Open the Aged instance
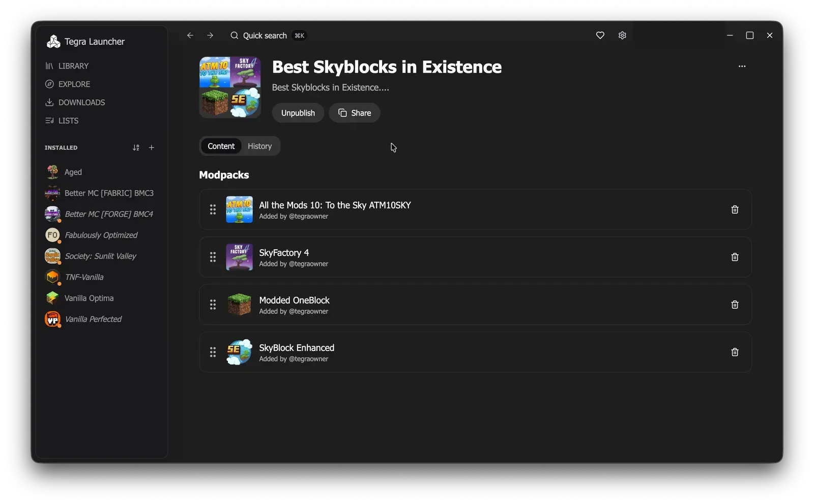This screenshot has height=504, width=814. pyautogui.click(x=64, y=172)
